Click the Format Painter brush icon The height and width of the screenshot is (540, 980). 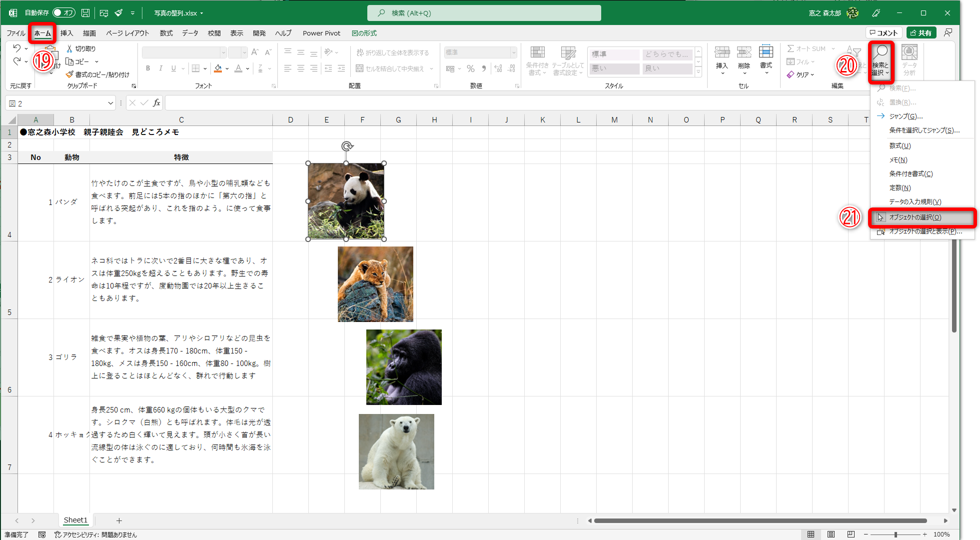pos(70,74)
